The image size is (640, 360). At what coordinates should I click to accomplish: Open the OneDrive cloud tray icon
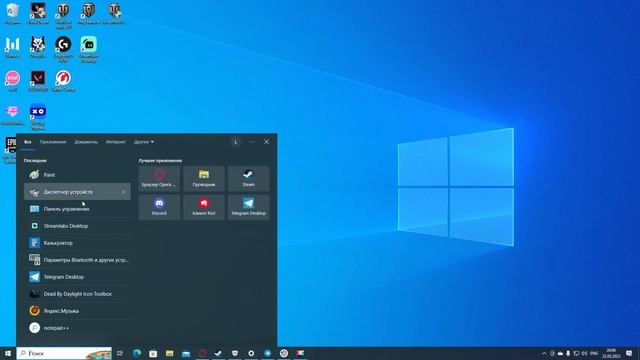pyautogui.click(x=560, y=353)
